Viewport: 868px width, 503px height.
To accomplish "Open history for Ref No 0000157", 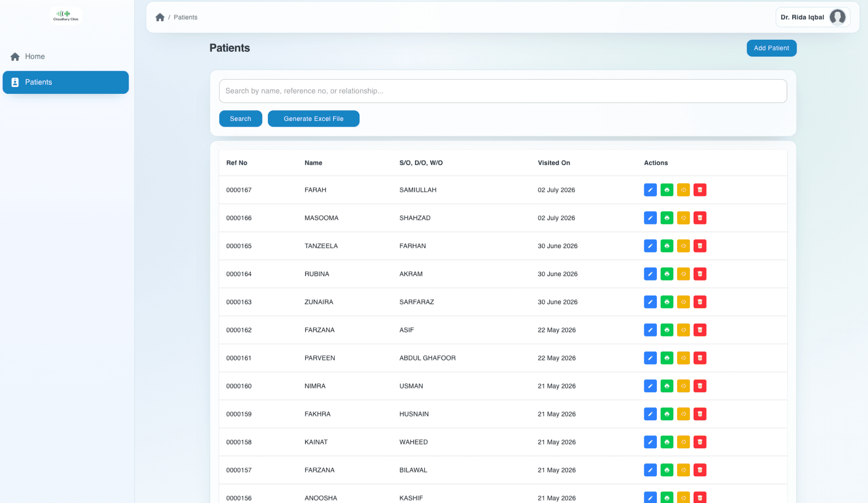I will coord(683,471).
